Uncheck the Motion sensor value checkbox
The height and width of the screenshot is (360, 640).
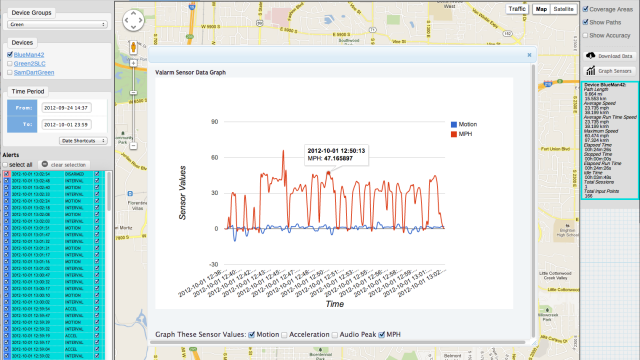[x=252, y=335]
